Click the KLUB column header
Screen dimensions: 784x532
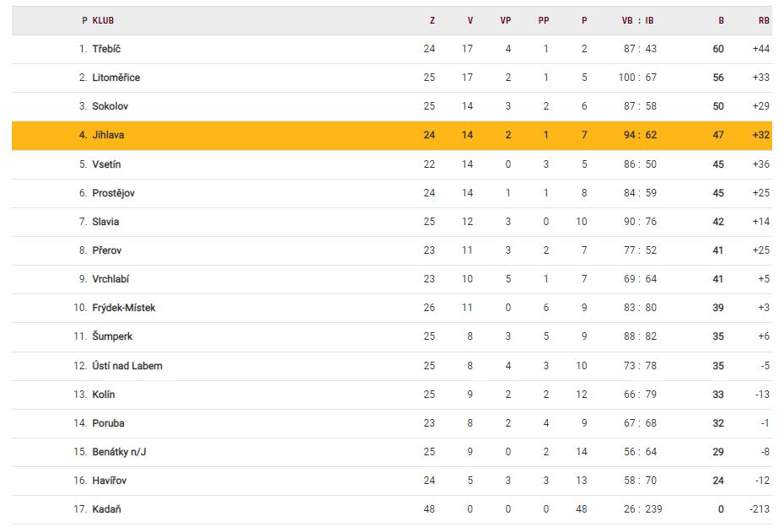coord(104,20)
